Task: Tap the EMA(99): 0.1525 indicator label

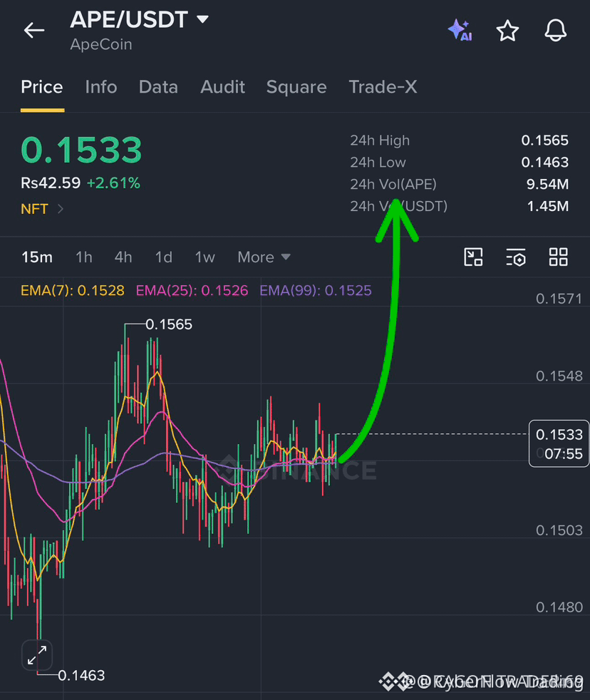Action: tap(316, 291)
